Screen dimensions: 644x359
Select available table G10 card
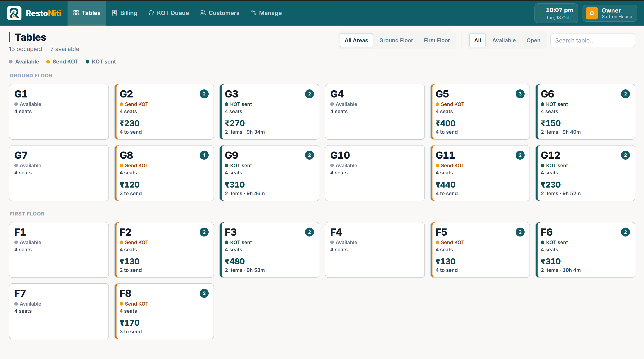375,173
